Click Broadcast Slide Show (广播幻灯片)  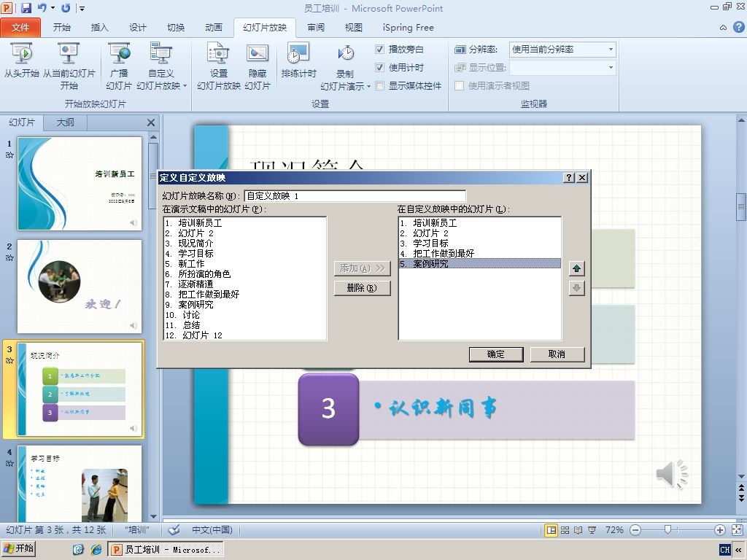[119, 66]
